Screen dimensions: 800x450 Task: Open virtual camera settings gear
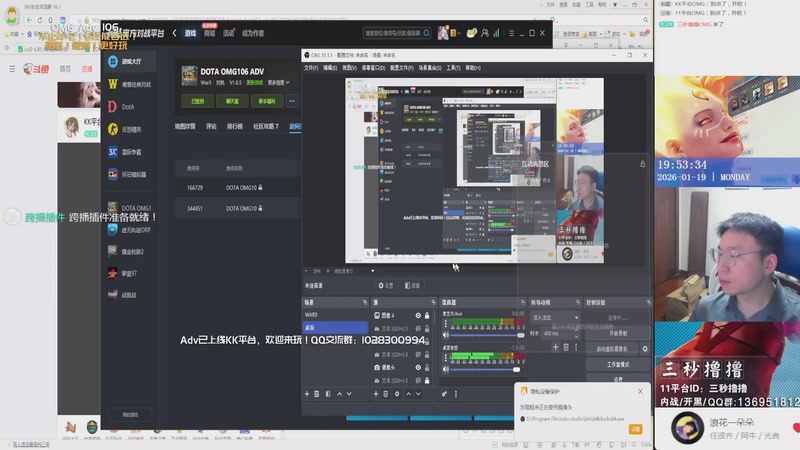coord(645,349)
